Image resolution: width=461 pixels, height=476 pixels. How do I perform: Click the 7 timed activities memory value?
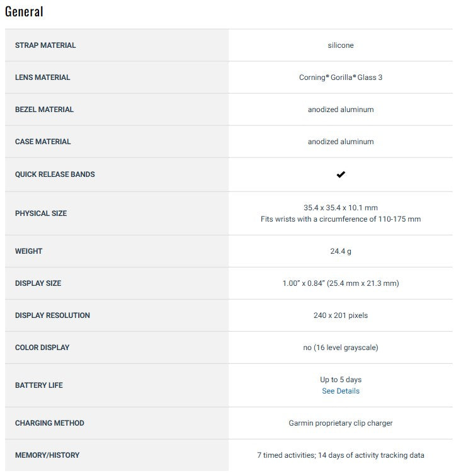click(x=341, y=455)
